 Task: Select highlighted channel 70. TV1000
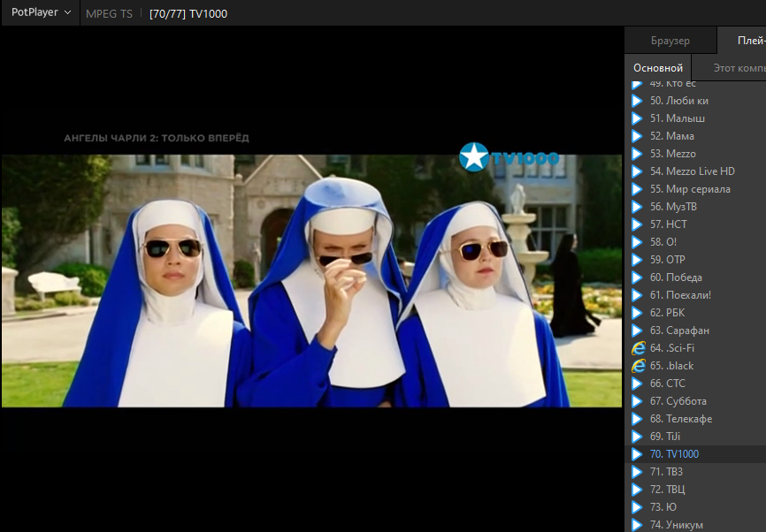click(695, 454)
